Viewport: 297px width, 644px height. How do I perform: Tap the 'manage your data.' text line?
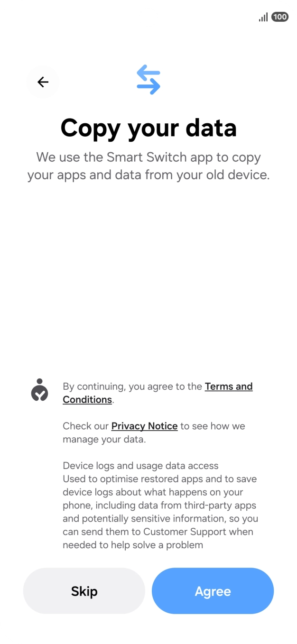tap(104, 439)
